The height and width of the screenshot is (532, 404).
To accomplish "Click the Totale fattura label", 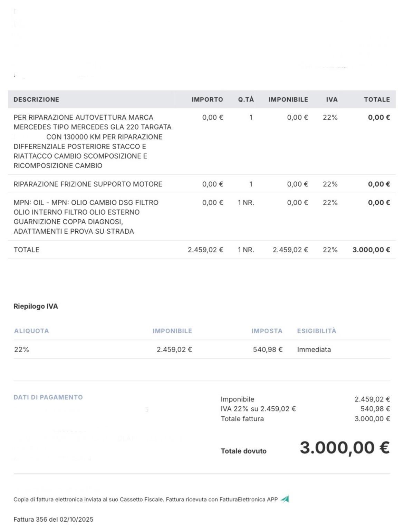I will 242,419.
